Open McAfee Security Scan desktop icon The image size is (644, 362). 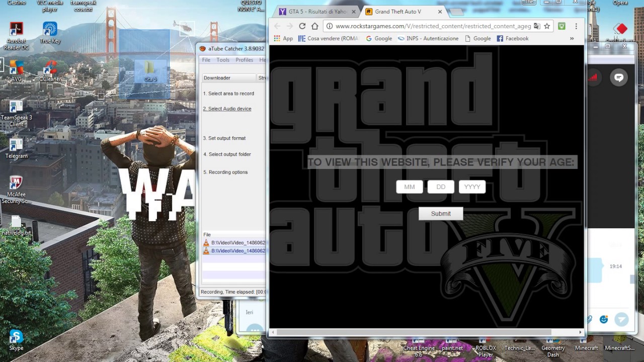click(16, 190)
